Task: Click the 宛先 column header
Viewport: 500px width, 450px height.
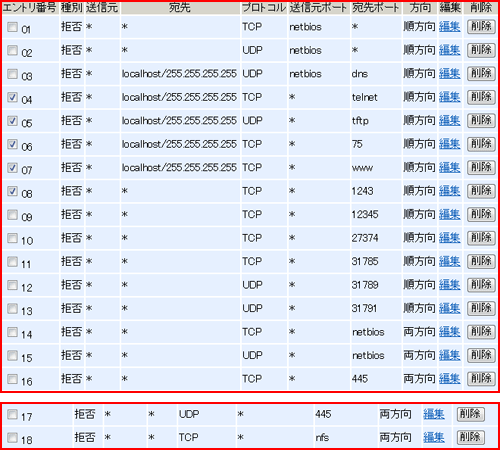Action: [x=180, y=8]
